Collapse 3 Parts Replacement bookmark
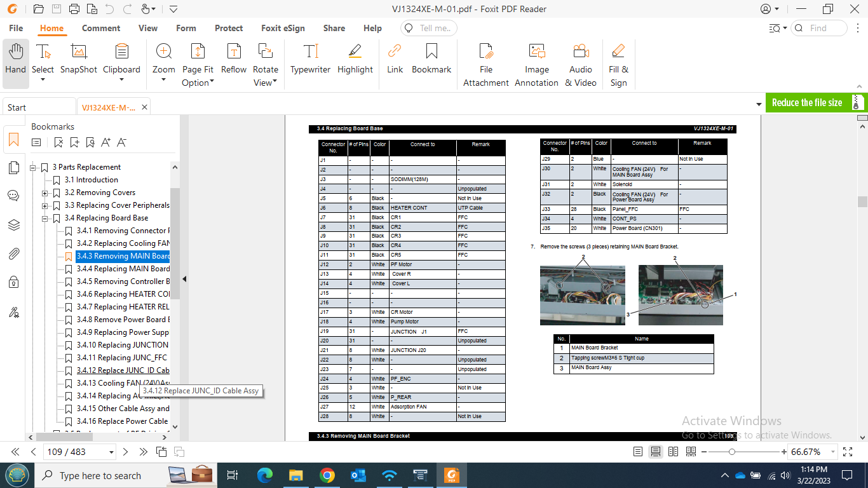Viewport: 868px width, 488px height. click(x=33, y=167)
